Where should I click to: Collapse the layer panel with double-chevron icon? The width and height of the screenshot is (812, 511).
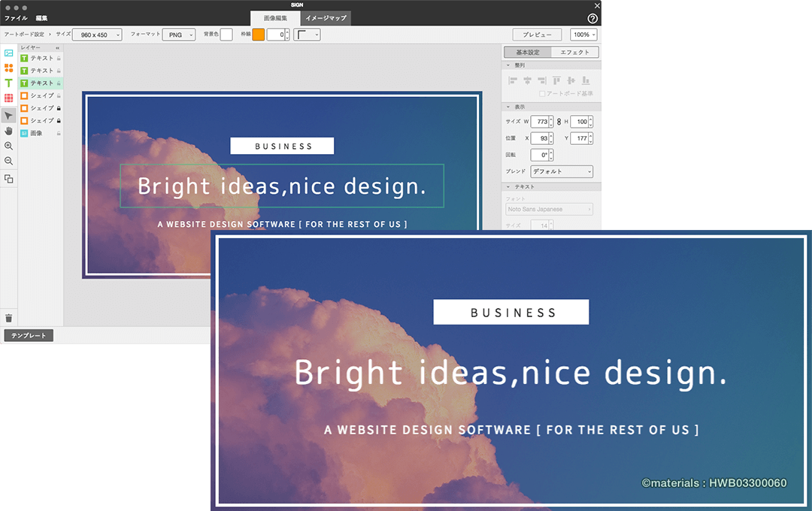57,47
